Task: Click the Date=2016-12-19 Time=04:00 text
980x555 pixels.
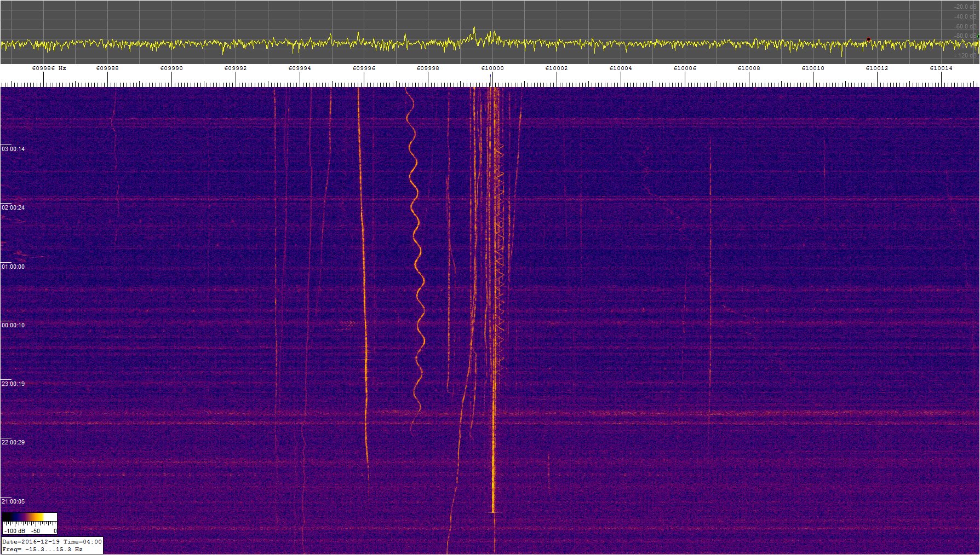Action: click(x=52, y=541)
